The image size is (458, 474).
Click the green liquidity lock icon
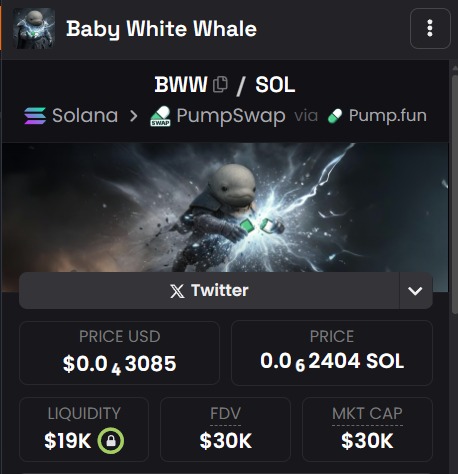pos(111,441)
